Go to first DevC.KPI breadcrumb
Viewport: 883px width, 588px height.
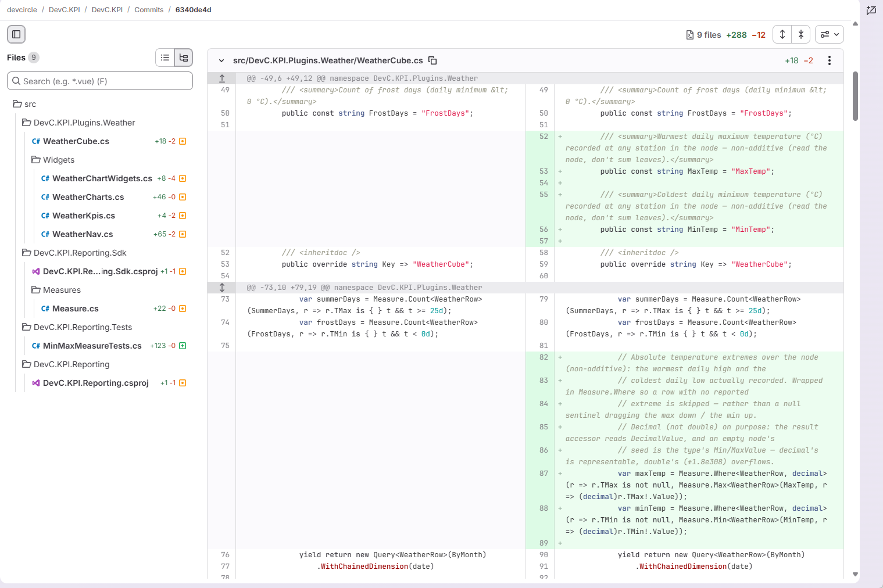click(x=65, y=10)
